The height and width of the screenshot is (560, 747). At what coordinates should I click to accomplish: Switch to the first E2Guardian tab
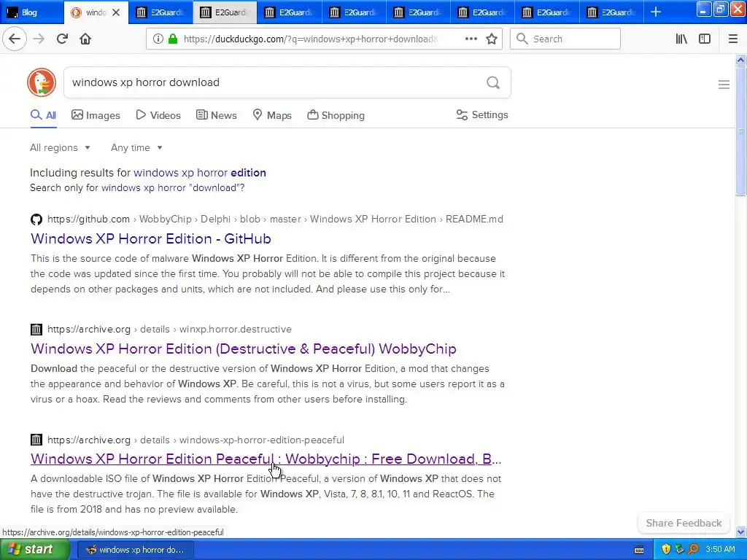click(x=160, y=12)
